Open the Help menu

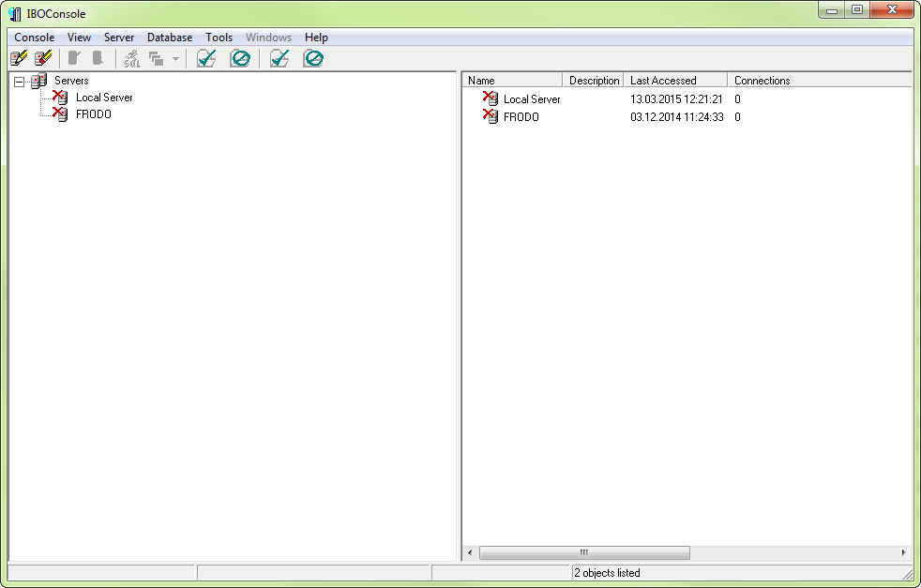point(316,37)
